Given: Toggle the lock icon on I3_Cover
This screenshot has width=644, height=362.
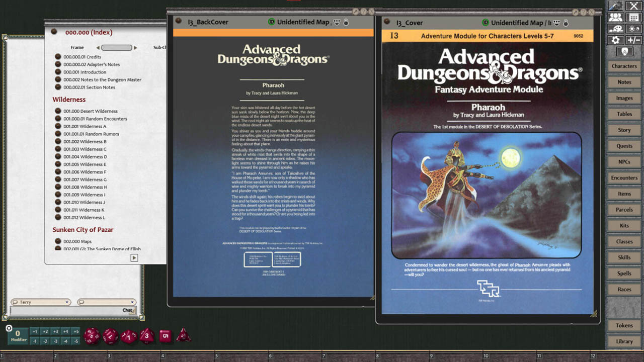Looking at the screenshot, I should point(566,23).
